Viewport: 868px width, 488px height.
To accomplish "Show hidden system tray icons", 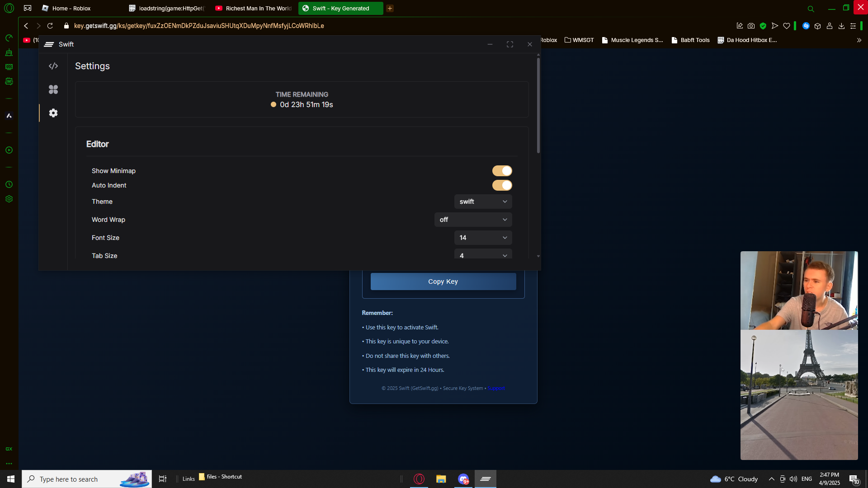I will click(772, 479).
